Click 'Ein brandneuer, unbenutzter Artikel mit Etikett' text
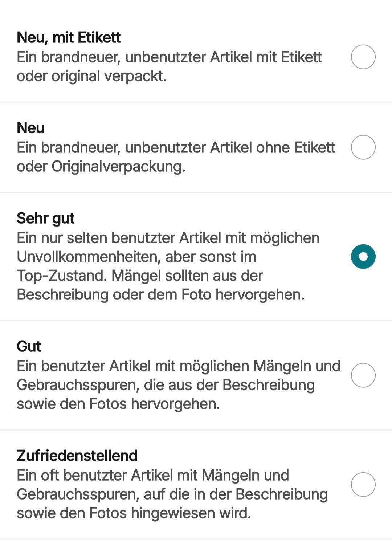Viewport: 392px width, 542px height. (169, 57)
